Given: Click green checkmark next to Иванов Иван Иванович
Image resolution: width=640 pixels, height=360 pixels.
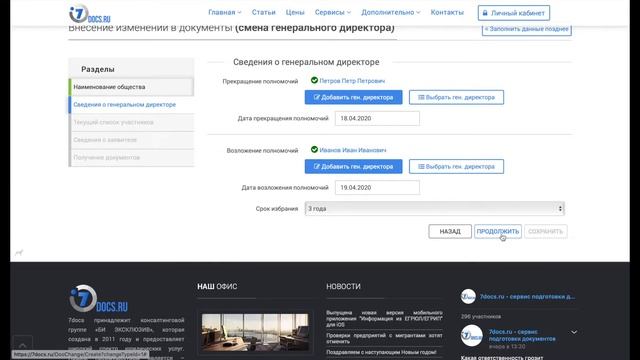Looking at the screenshot, I should point(314,150).
